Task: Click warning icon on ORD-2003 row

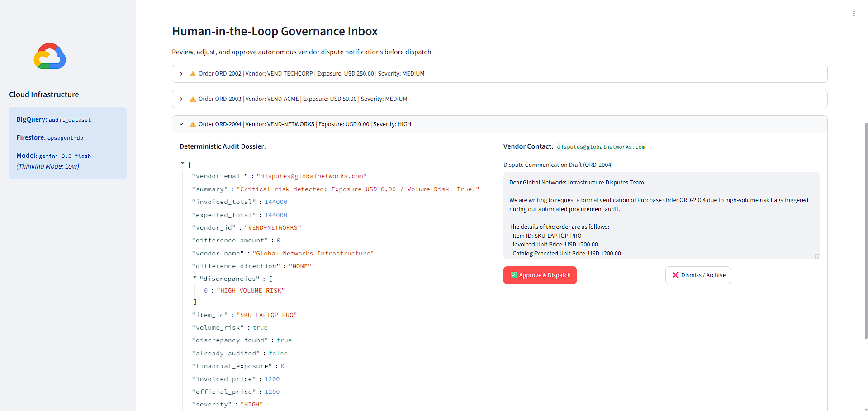Action: click(193, 99)
